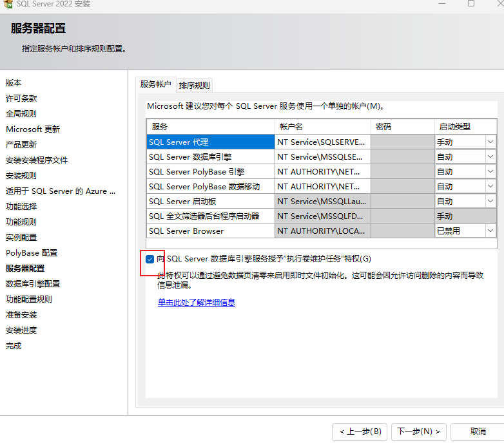Image resolution: width=504 pixels, height=445 pixels.
Task: Select the SQL Server 数据库引擎 service cell
Action: coord(211,156)
